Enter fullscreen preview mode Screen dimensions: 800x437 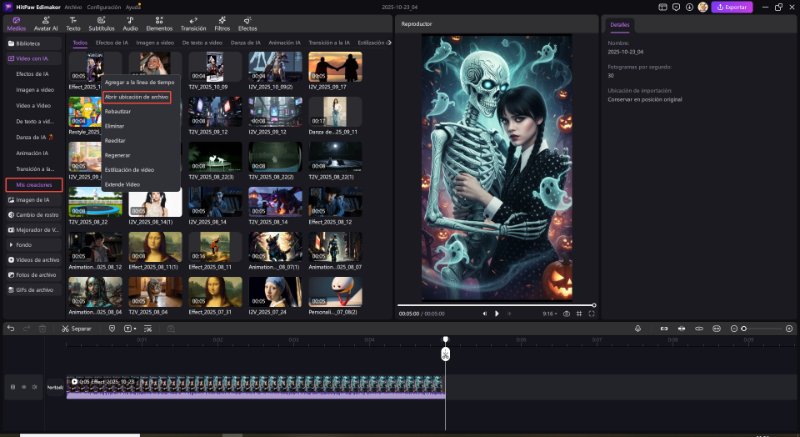tap(591, 314)
